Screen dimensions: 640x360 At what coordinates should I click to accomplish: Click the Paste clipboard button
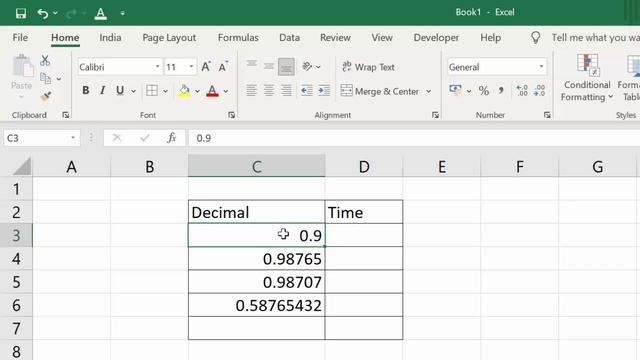[22, 76]
